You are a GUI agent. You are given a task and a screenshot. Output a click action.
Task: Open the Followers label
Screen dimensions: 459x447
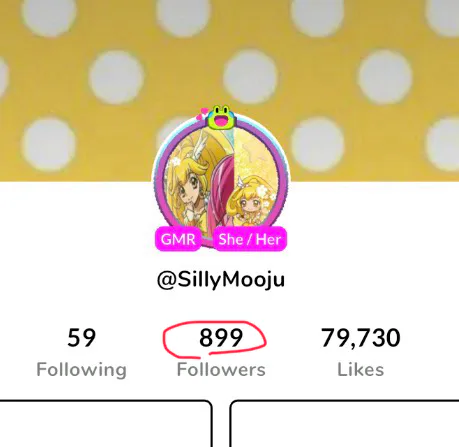pyautogui.click(x=221, y=370)
